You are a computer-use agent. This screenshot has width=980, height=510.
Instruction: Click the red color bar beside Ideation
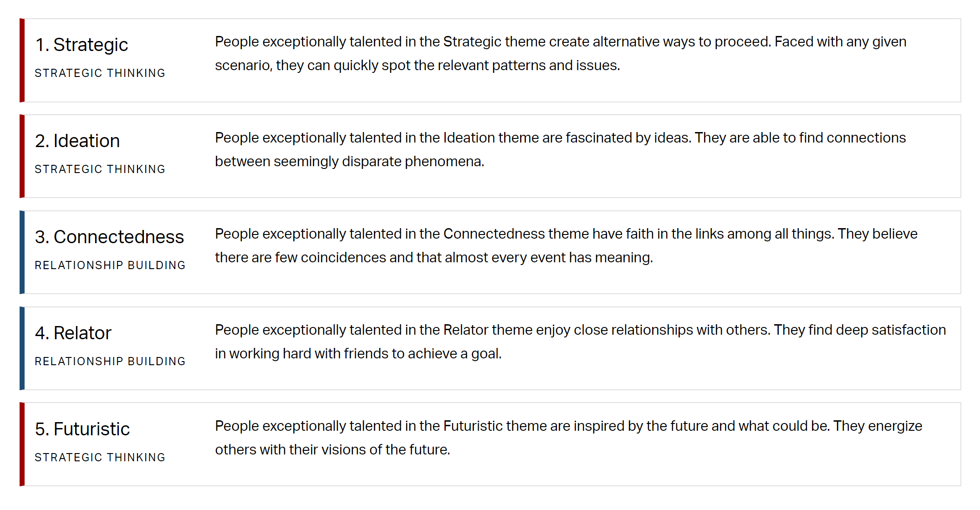22,156
